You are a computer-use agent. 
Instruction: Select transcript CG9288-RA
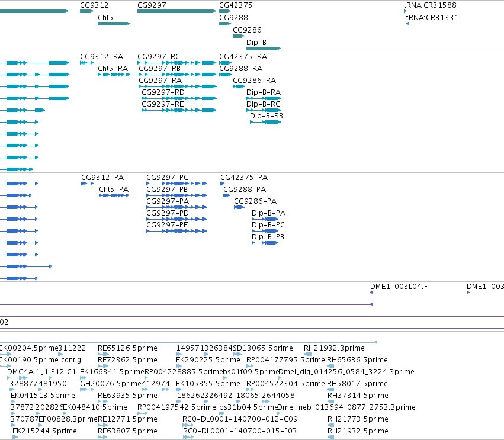[225, 75]
